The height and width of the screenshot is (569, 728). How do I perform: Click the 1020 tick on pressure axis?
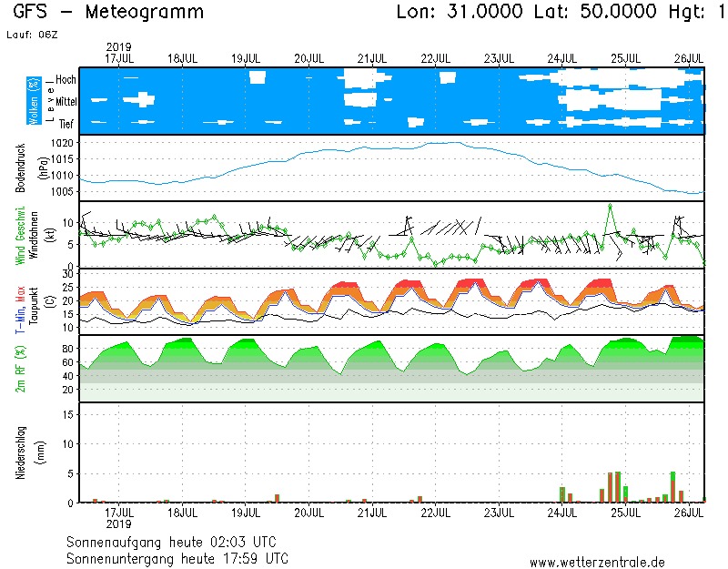(x=61, y=143)
